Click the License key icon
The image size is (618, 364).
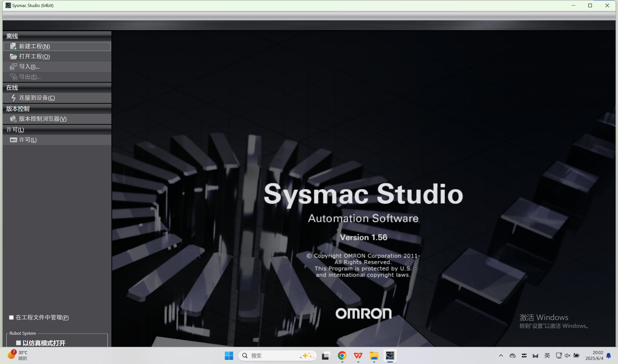click(x=13, y=140)
